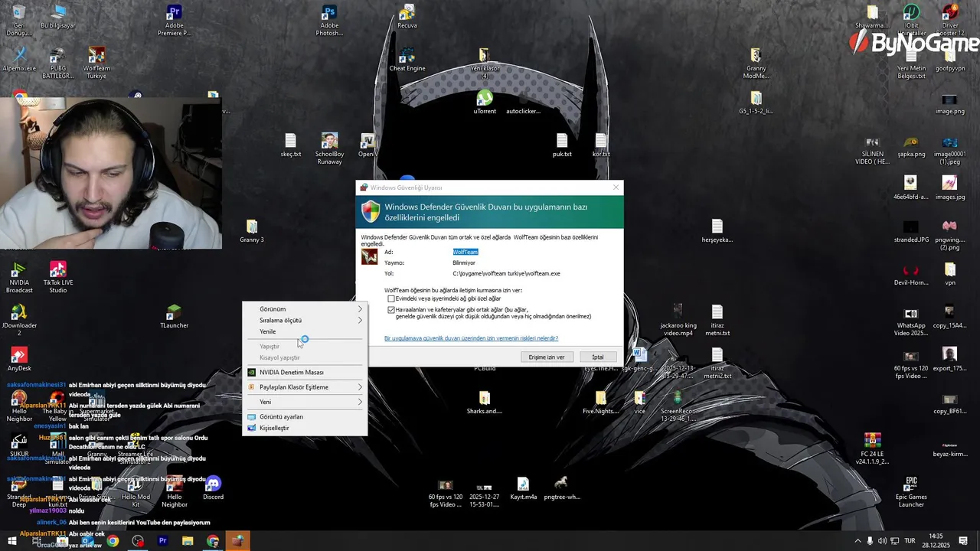Select the NVIDIA Broadcast desktop icon
The height and width of the screenshot is (551, 980).
point(19,278)
